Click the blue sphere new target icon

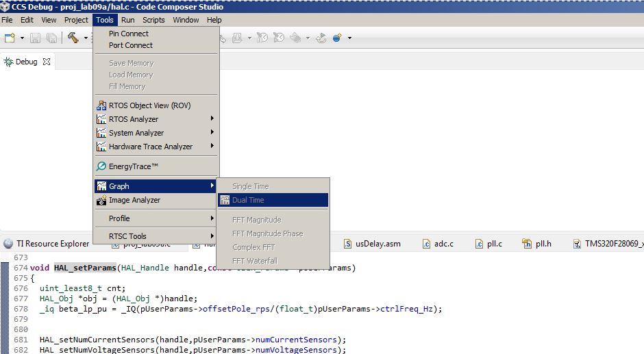pyautogui.click(x=337, y=38)
